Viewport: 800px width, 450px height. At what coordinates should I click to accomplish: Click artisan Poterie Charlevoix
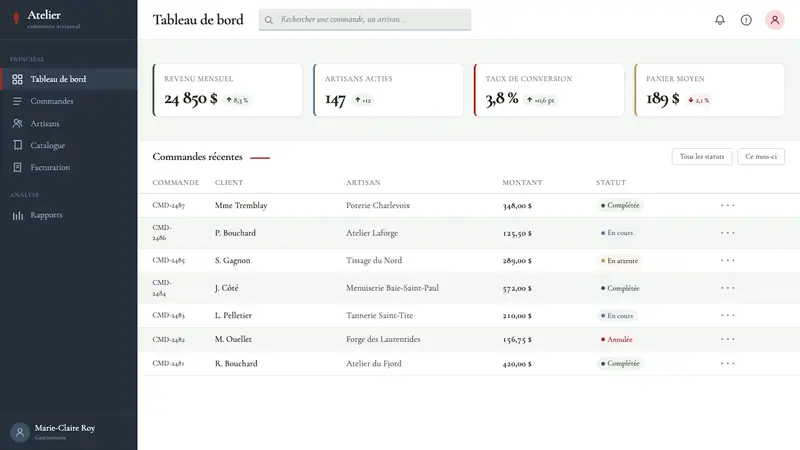point(378,205)
